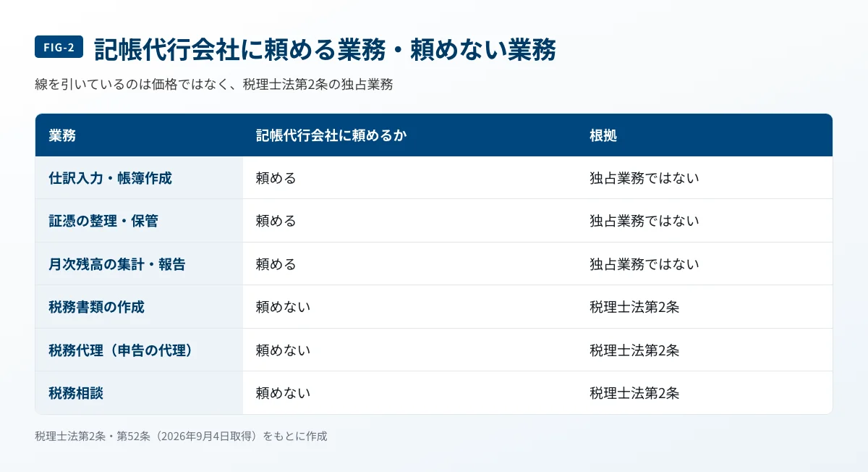Click 税理士法第2条 in the 税務代理 row
Image resolution: width=868 pixels, height=472 pixels.
[634, 350]
